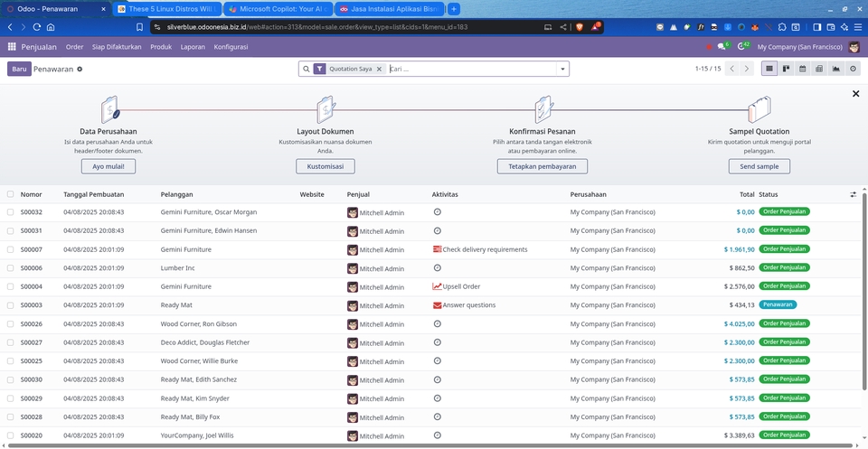Select the checkbox for order S00003
The image size is (868, 449).
[x=11, y=305]
